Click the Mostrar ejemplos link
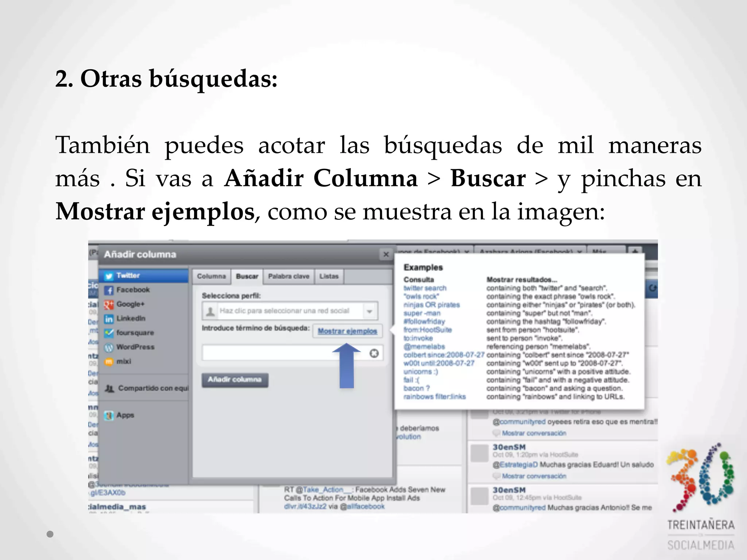 pos(347,331)
